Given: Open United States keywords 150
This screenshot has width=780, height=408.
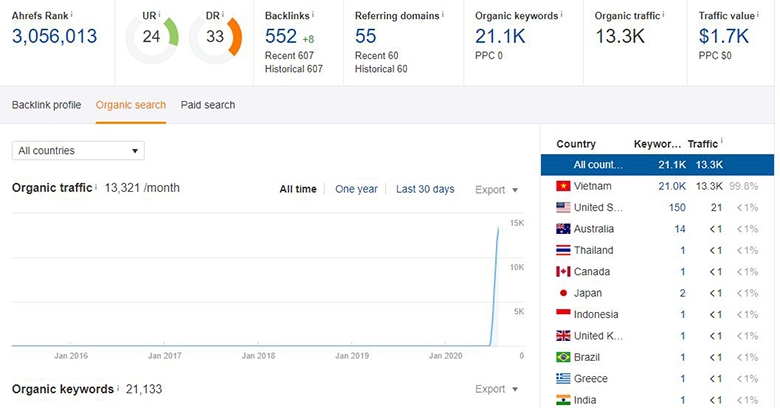Looking at the screenshot, I should pos(677,207).
